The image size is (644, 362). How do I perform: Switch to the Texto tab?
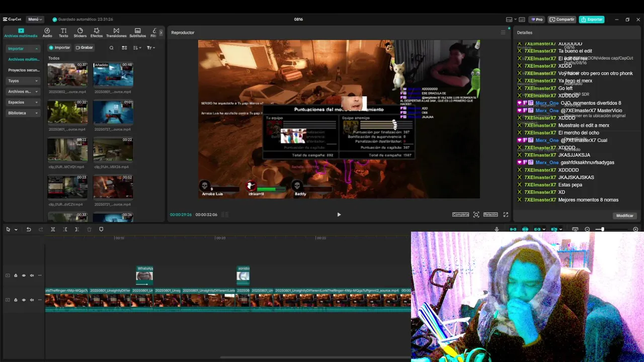[x=63, y=33]
